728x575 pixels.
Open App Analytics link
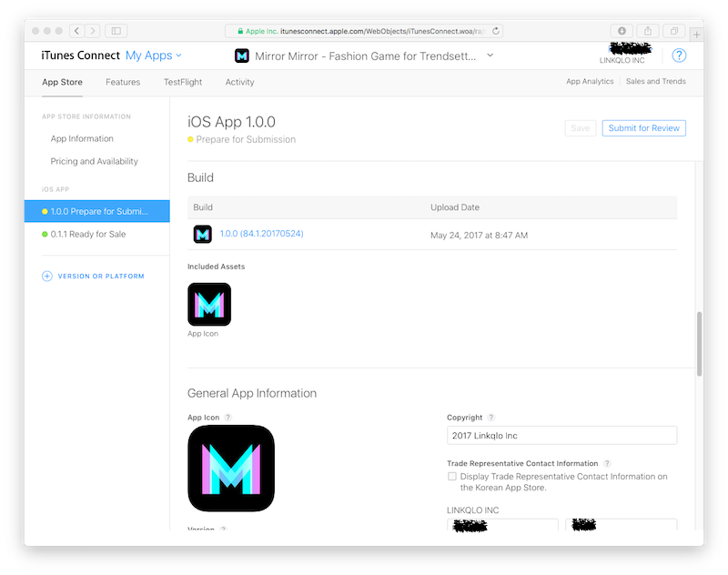click(590, 81)
